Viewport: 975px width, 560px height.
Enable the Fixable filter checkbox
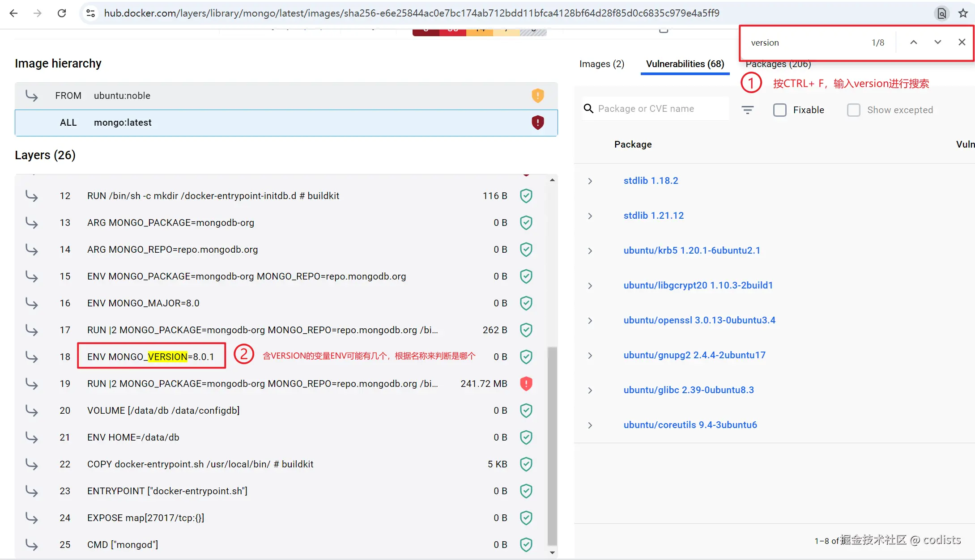[780, 110]
